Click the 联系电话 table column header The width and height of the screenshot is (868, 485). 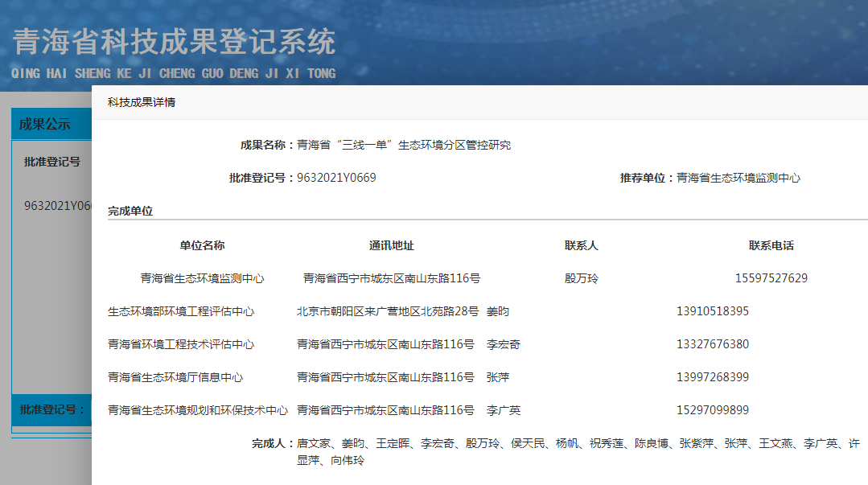[771, 245]
